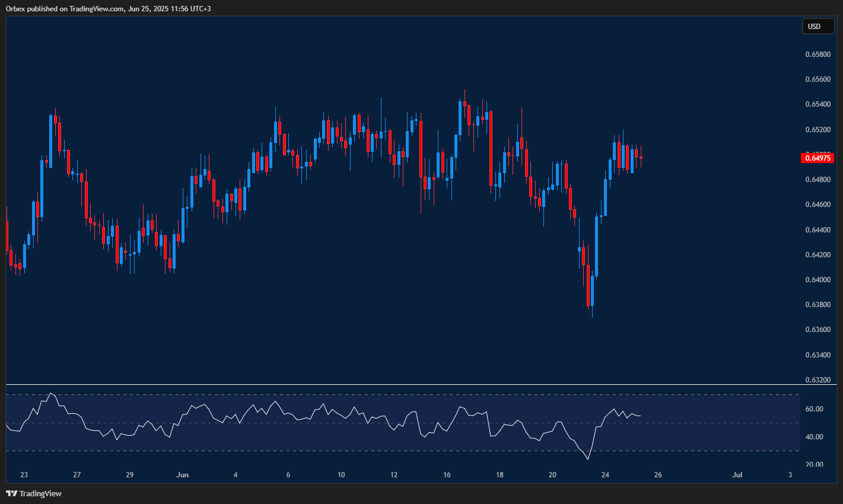
Task: Click the 26 date on time scale
Action: coord(658,474)
